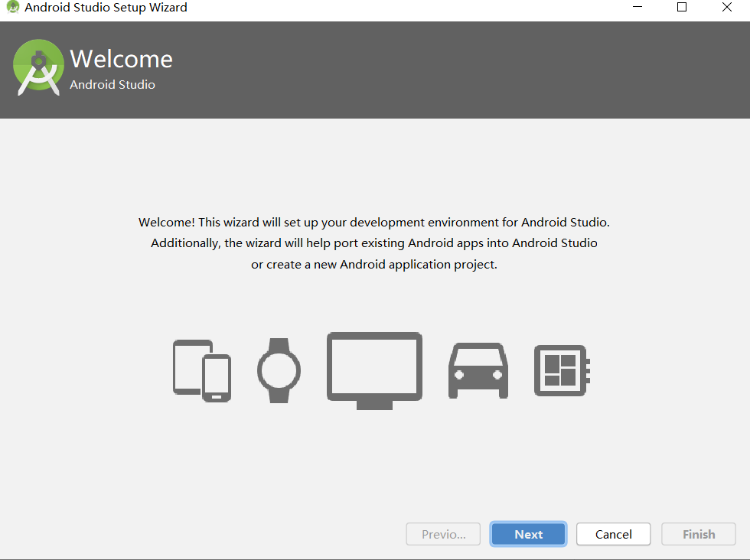Click the Android Things board icon
Image resolution: width=750 pixels, height=560 pixels.
pyautogui.click(x=562, y=370)
